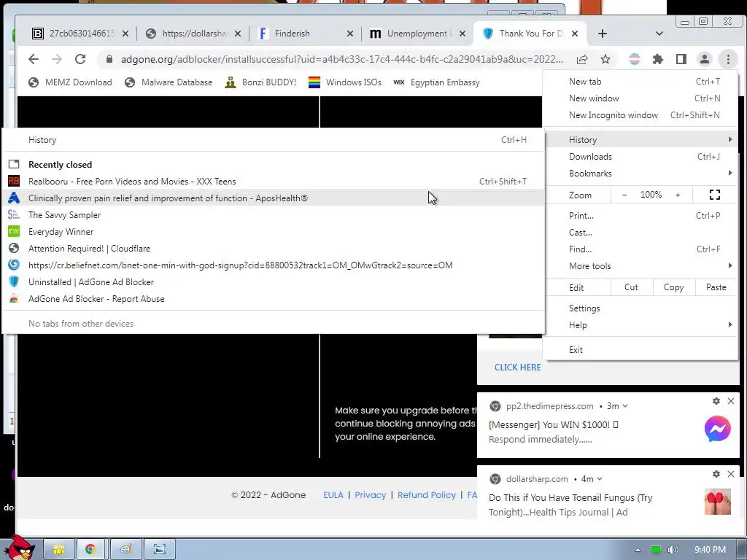
Task: Click the Angry Birds start button
Action: pos(19,548)
